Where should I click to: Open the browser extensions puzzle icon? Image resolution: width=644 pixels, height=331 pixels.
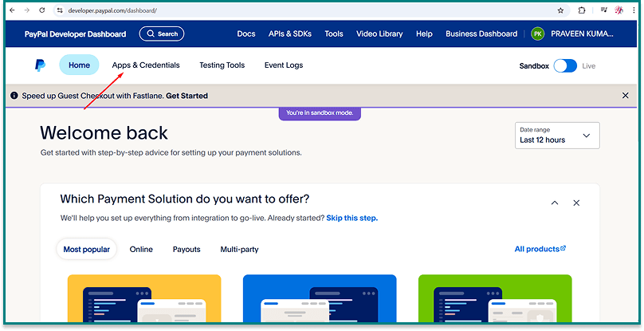[x=581, y=10]
